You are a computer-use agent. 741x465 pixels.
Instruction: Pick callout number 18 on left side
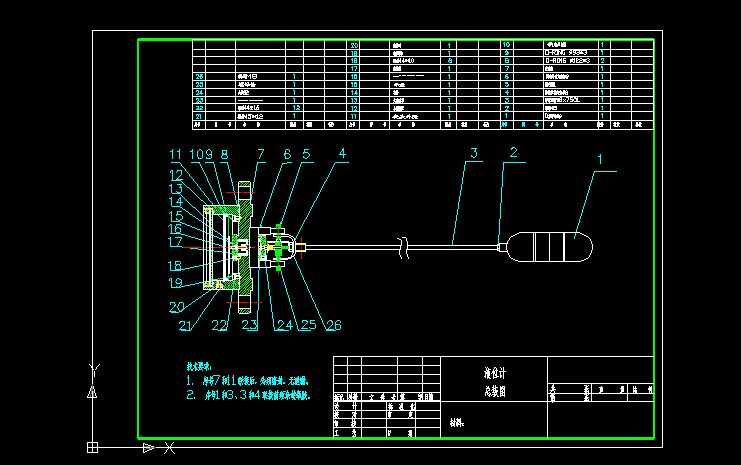click(x=175, y=266)
